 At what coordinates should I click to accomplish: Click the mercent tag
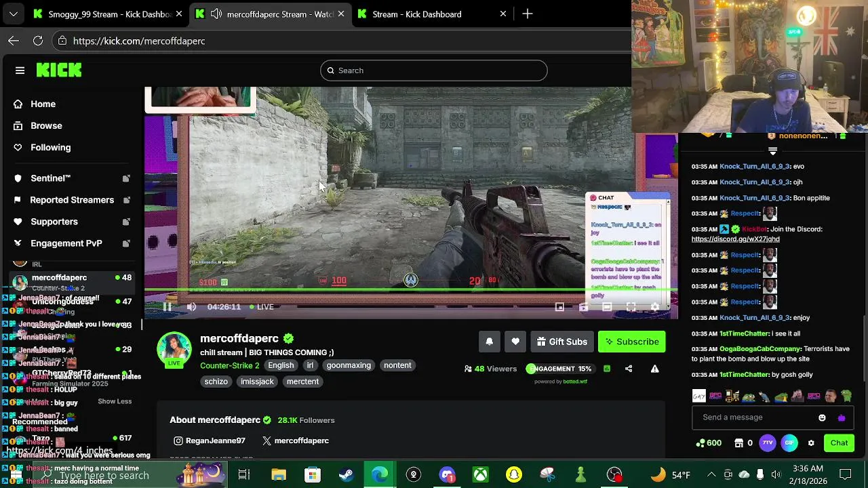(x=302, y=382)
